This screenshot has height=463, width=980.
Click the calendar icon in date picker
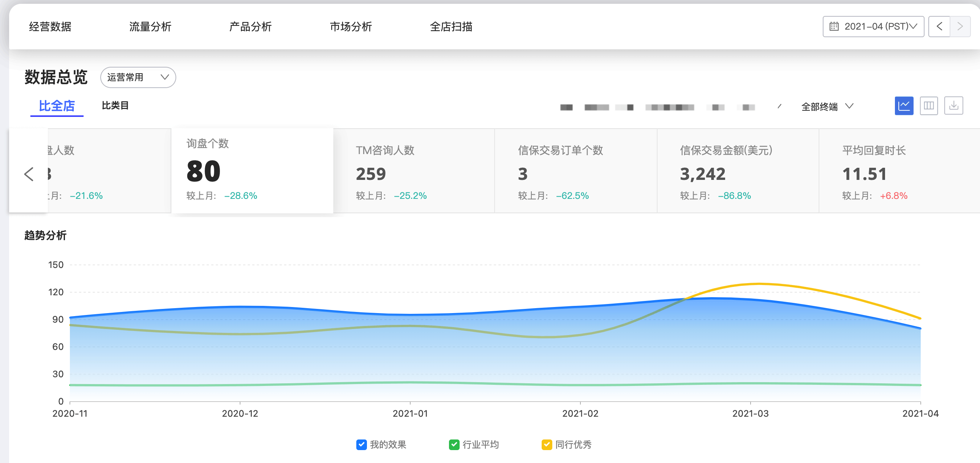(833, 27)
